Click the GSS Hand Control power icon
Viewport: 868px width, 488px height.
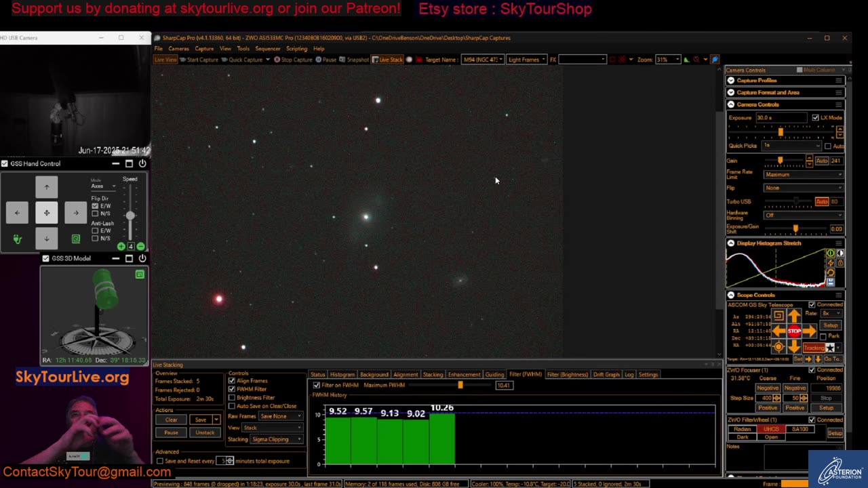point(142,163)
